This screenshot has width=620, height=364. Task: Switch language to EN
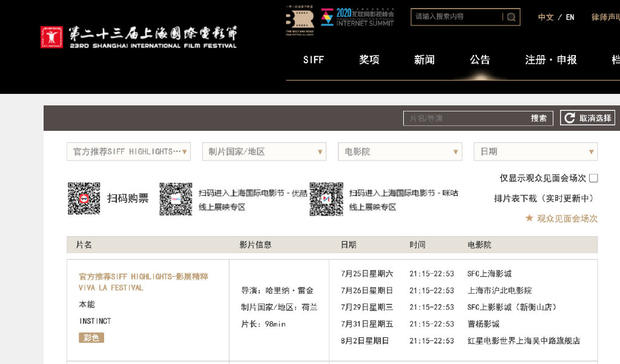tap(570, 17)
